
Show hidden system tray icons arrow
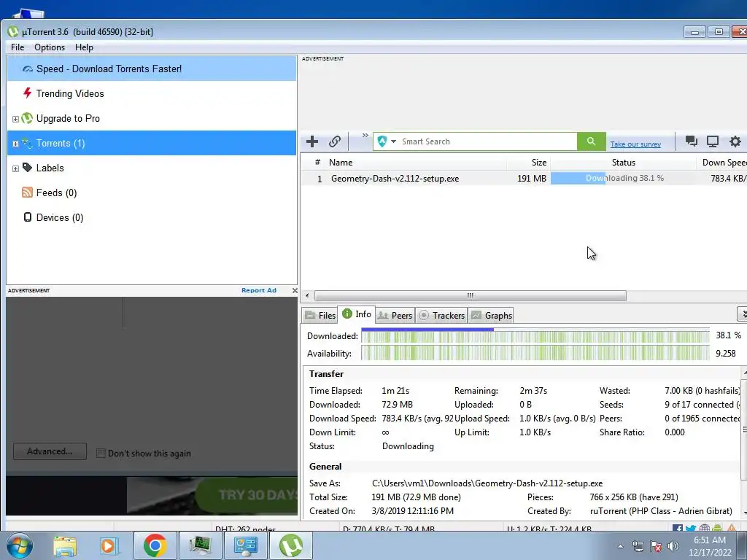(x=620, y=546)
